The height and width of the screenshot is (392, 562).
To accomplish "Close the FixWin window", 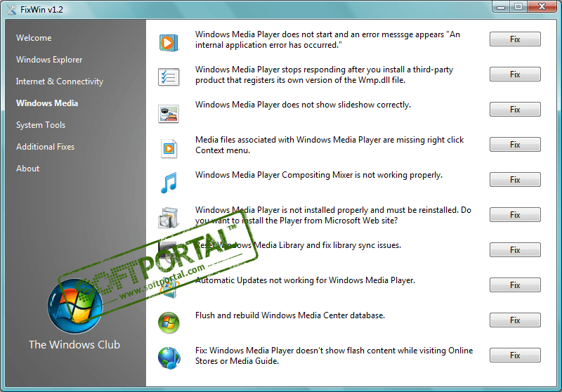I will click(x=542, y=7).
